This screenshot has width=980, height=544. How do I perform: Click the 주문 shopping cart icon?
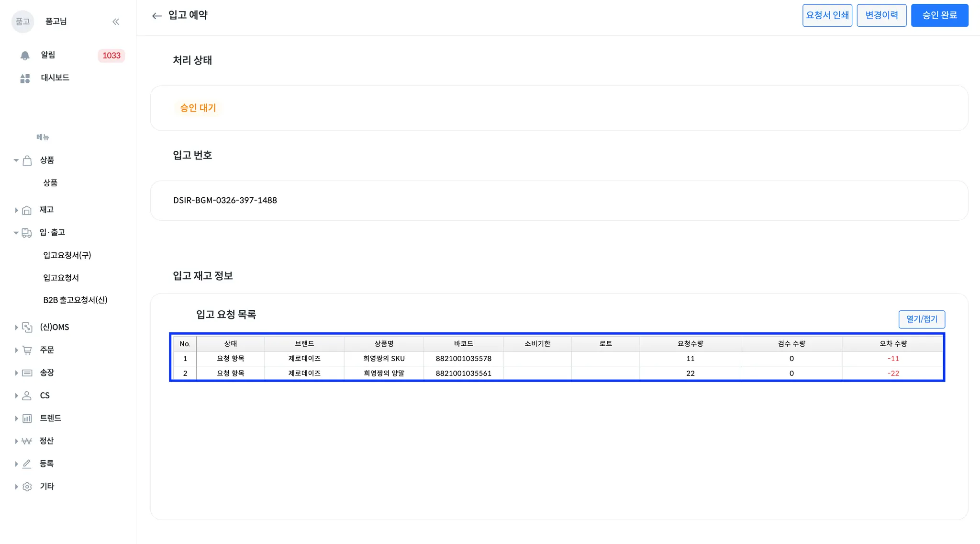pos(27,350)
